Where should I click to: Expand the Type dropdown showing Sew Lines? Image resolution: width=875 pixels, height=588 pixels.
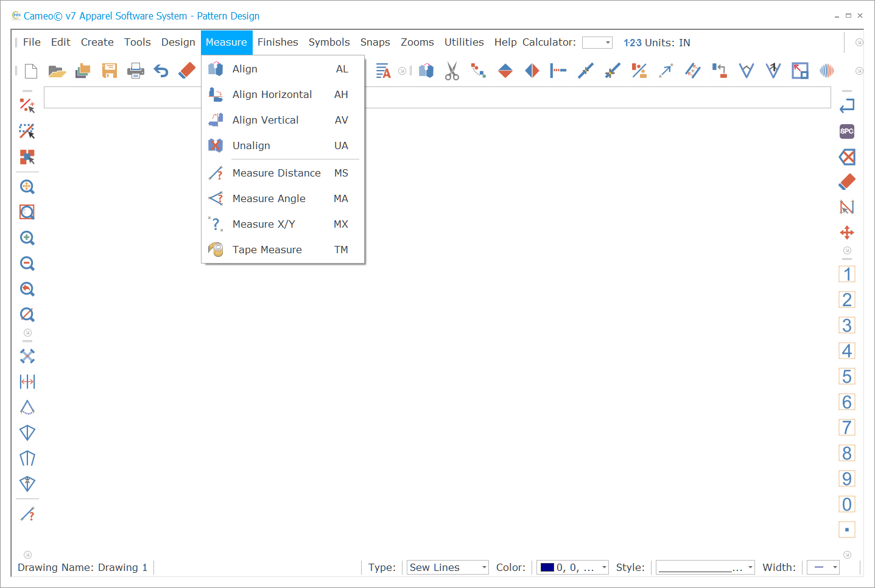pyautogui.click(x=484, y=567)
